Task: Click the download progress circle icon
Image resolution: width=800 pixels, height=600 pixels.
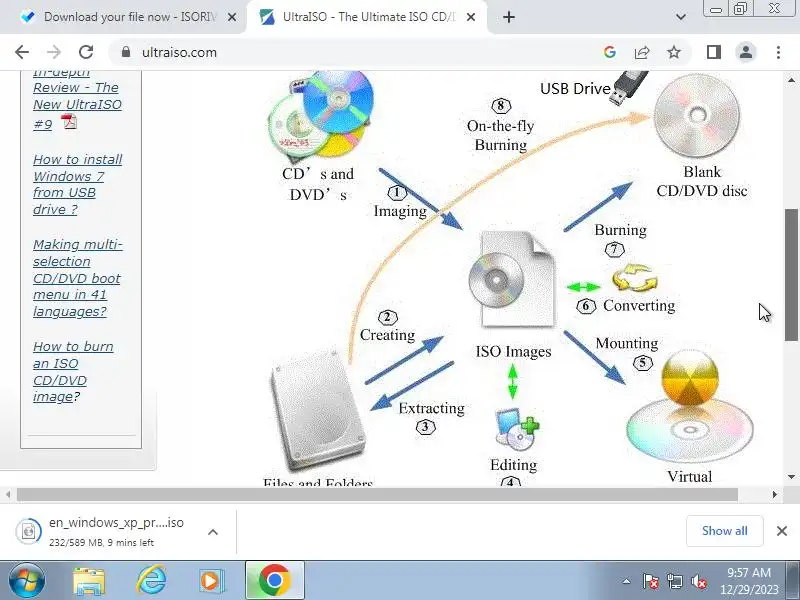Action: pyautogui.click(x=29, y=532)
